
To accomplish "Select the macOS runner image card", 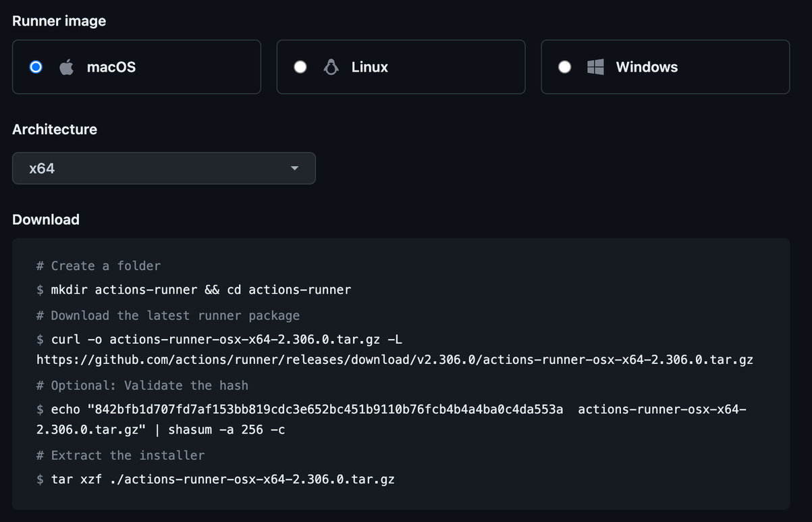I will [136, 66].
